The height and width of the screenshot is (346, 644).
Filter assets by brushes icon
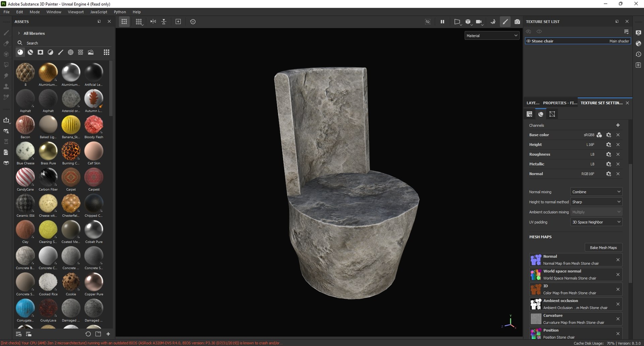coord(60,52)
